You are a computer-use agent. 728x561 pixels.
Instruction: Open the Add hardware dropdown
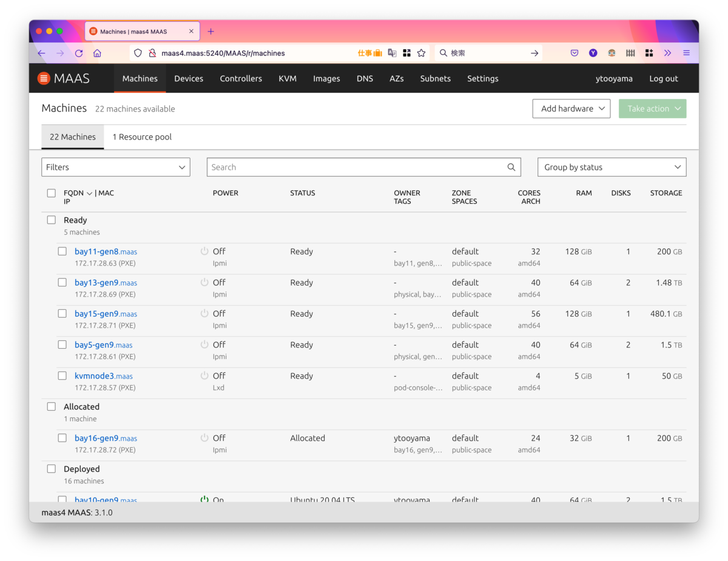tap(571, 109)
